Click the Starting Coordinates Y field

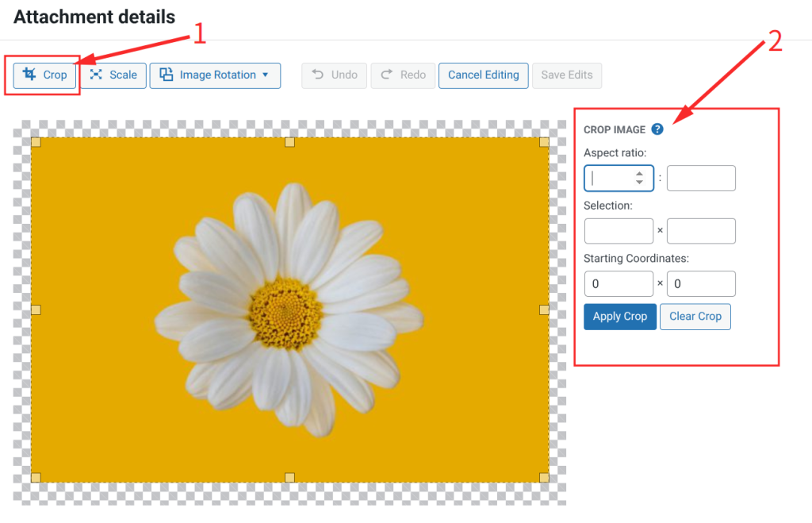pos(701,284)
